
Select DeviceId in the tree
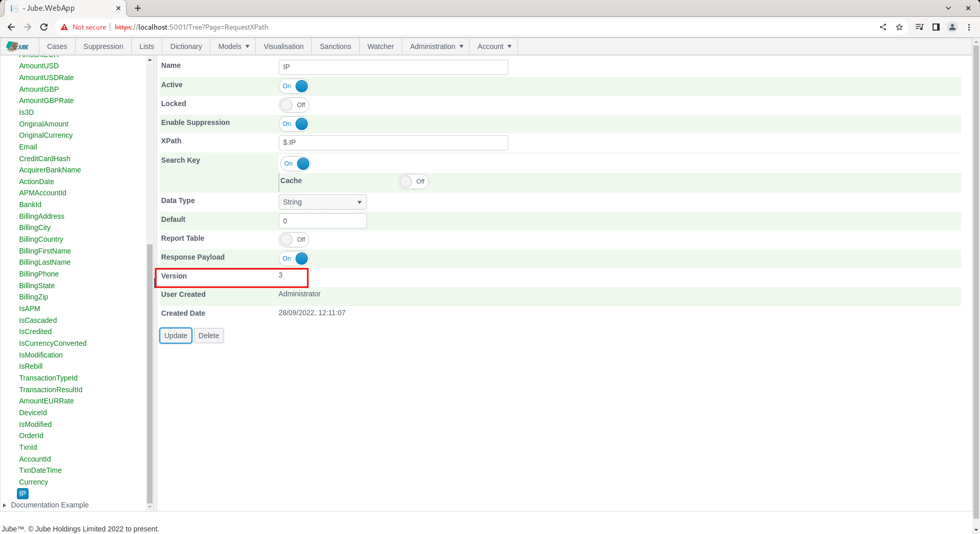[x=33, y=413]
